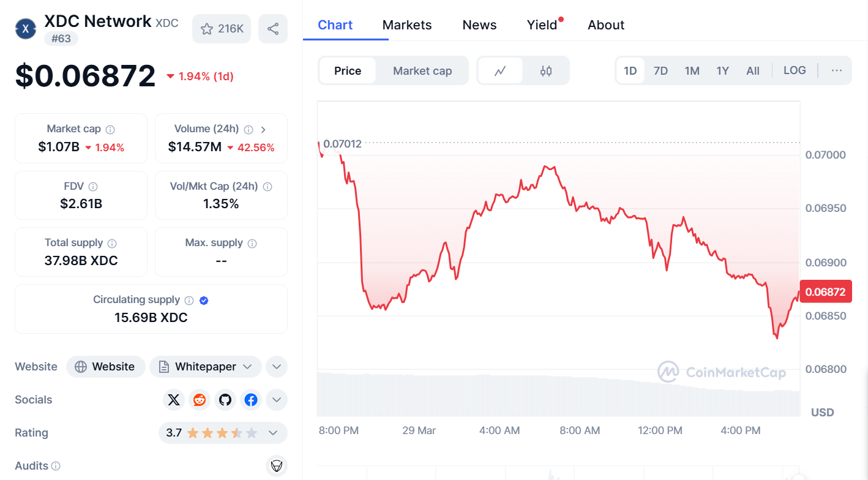The height and width of the screenshot is (480, 868).
Task: Open the Reddit community link
Action: click(x=199, y=399)
